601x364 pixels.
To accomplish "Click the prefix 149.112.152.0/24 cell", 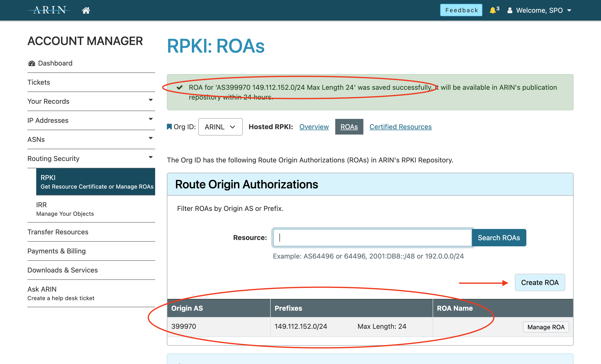I will pos(301,326).
